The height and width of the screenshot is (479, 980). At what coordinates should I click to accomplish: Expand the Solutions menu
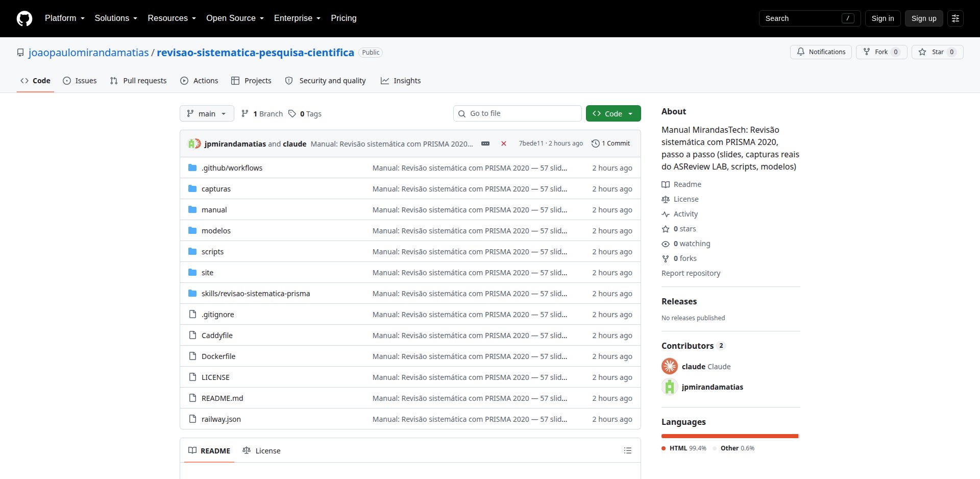(x=116, y=18)
